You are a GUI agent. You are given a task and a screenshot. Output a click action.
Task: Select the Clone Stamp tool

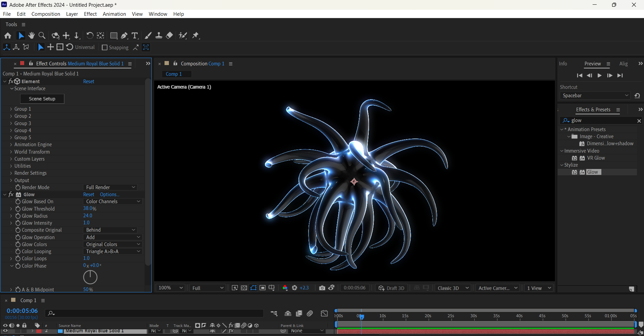pyautogui.click(x=159, y=36)
